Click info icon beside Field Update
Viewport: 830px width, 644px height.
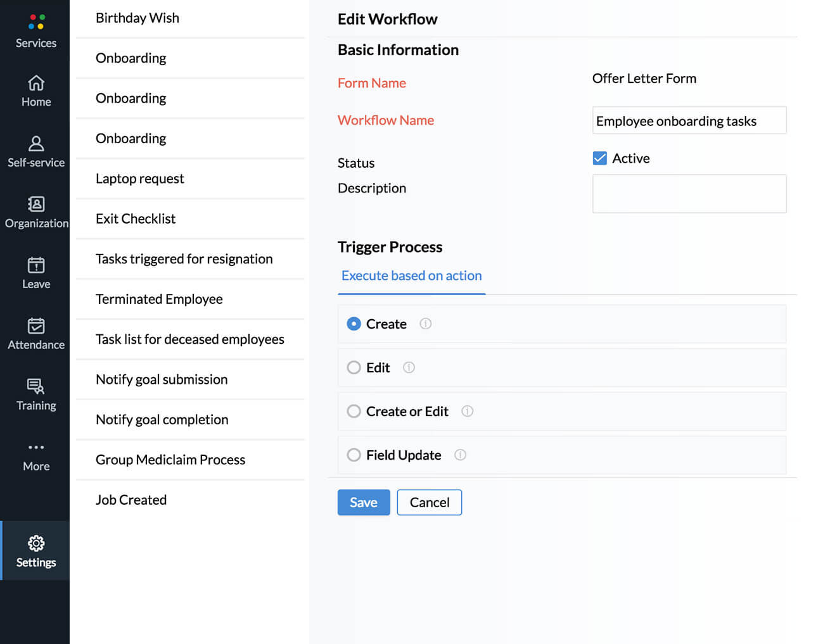pyautogui.click(x=461, y=455)
